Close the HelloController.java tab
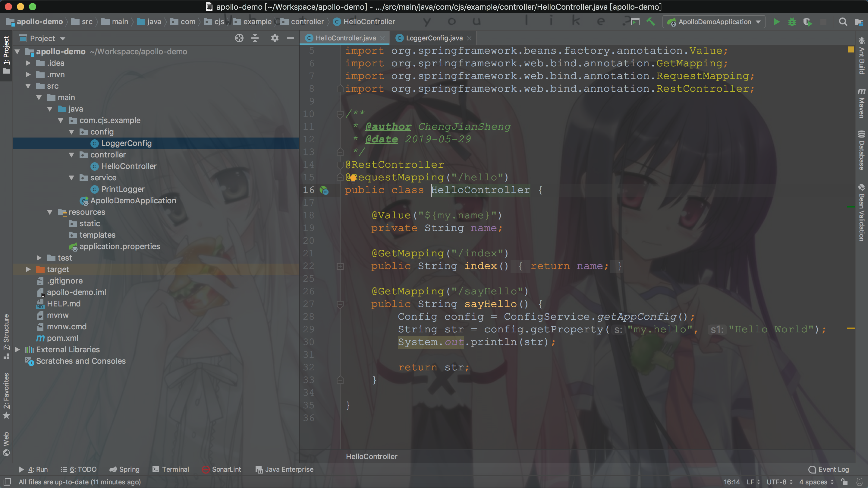Viewport: 868px width, 488px height. click(x=382, y=38)
